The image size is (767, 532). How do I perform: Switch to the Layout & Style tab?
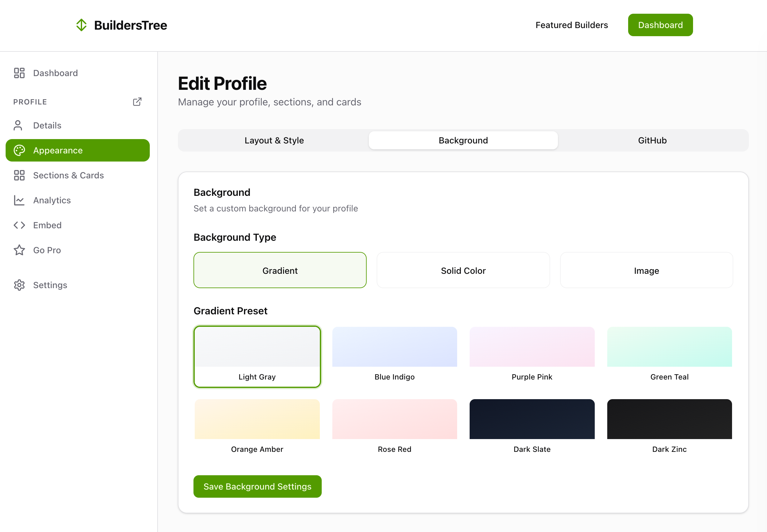click(x=274, y=140)
